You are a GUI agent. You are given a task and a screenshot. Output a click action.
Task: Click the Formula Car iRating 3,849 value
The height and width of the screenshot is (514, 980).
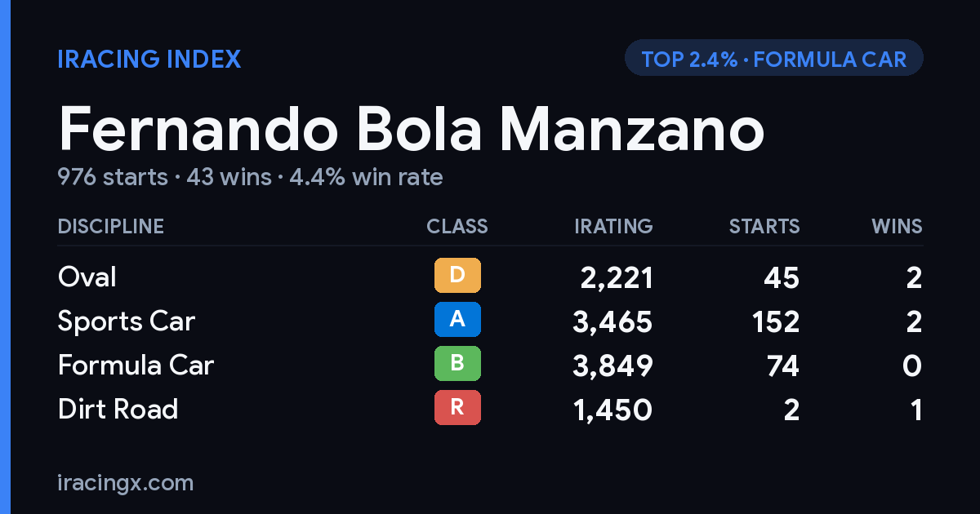pyautogui.click(x=613, y=365)
